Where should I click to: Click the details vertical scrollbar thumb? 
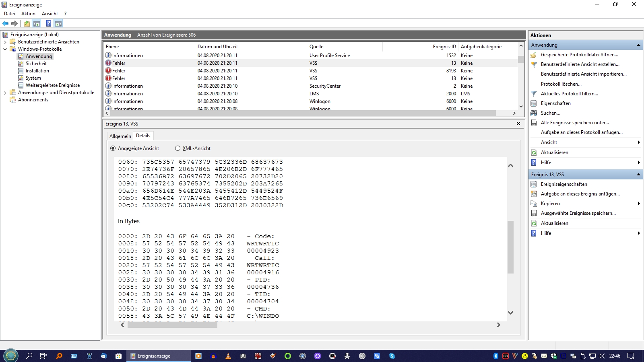(x=510, y=247)
